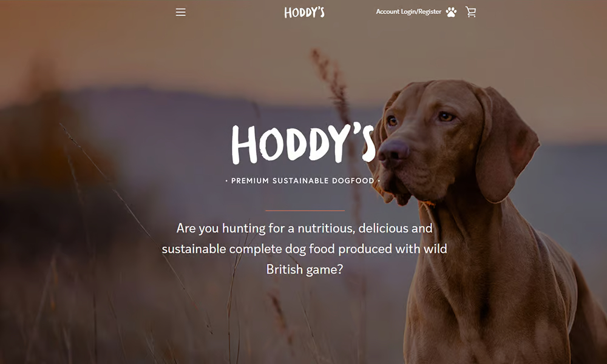
Task: Click the orange divider line under the tagline
Action: (305, 211)
